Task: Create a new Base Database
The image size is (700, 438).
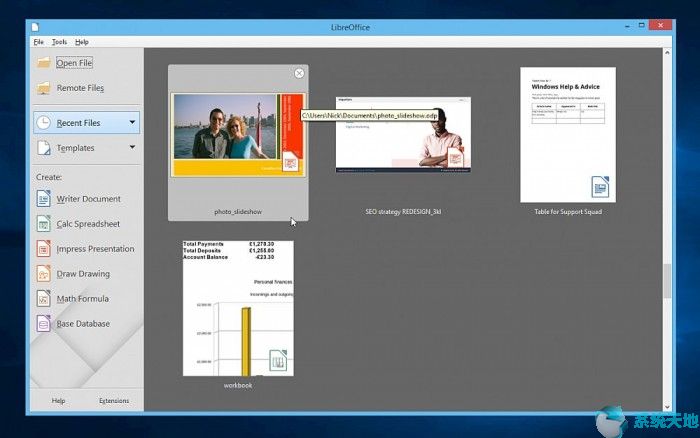Action: (83, 324)
